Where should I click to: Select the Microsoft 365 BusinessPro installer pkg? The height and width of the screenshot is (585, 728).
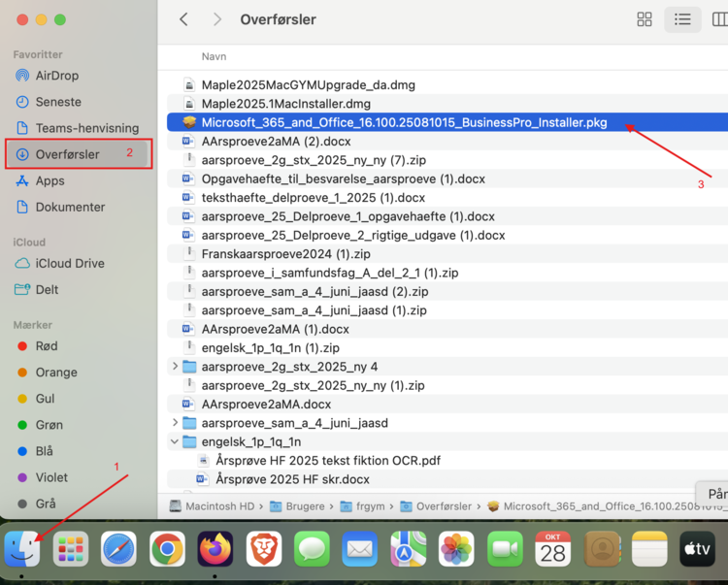click(x=404, y=122)
